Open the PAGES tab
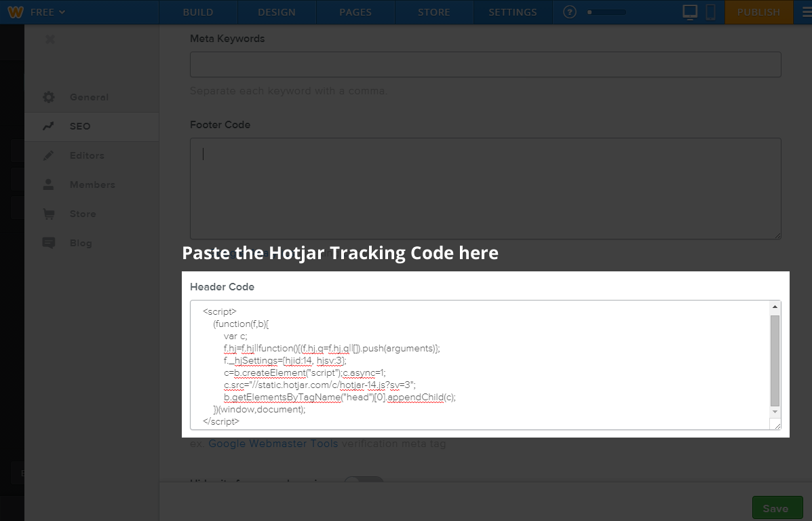The height and width of the screenshot is (521, 812). click(x=355, y=12)
